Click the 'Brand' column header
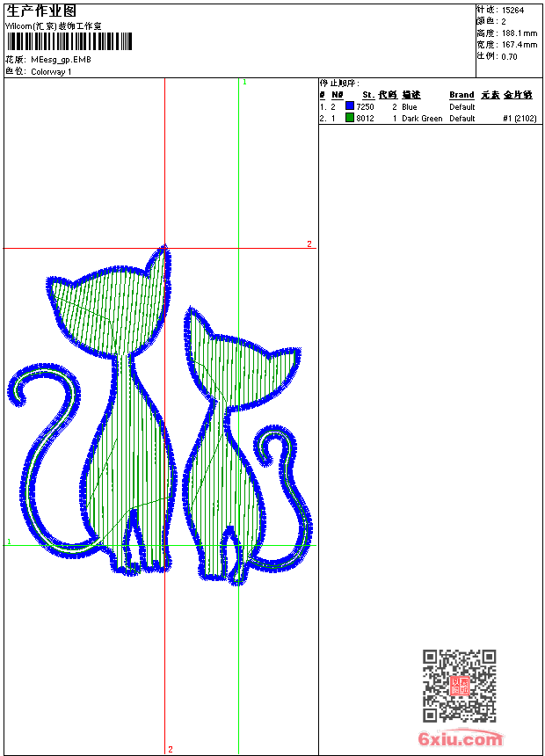Viewport: 545px width, 756px height. tap(462, 95)
